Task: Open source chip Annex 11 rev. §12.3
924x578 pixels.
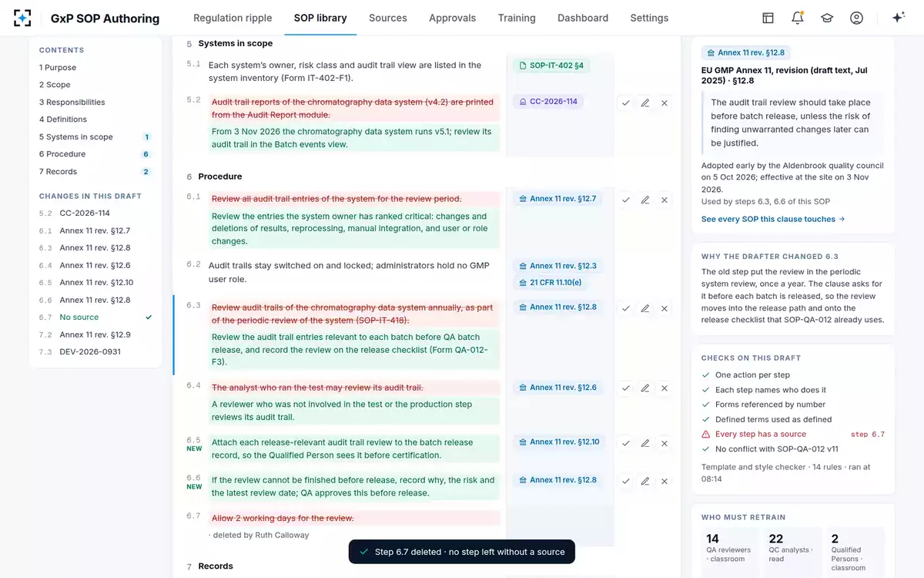Action: [x=558, y=266]
